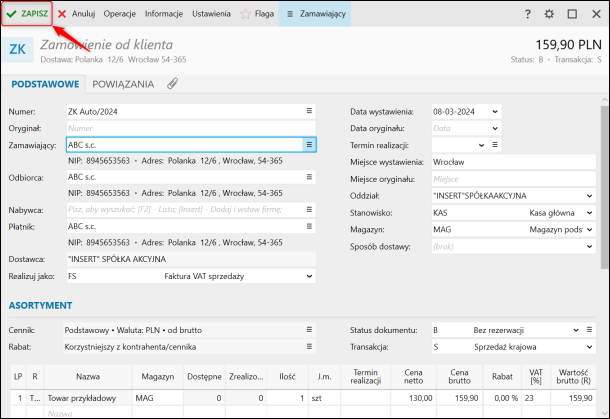
Task: Open the Płatnik field list menu icon
Action: point(309,226)
